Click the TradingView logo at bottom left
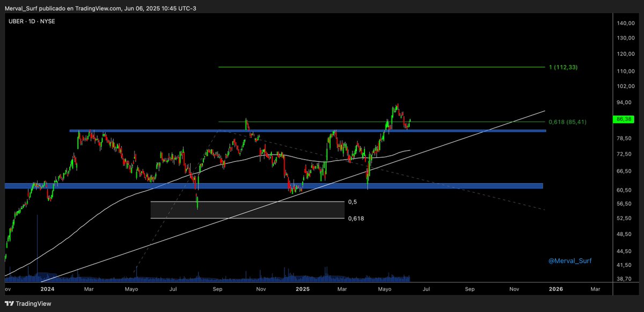Viewport: 644px width, 312px height. [x=28, y=303]
